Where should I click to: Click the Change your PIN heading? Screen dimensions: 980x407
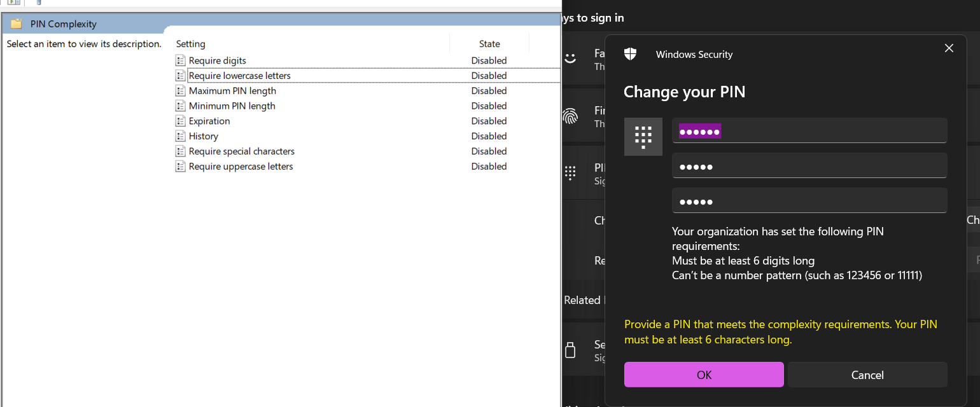point(684,92)
